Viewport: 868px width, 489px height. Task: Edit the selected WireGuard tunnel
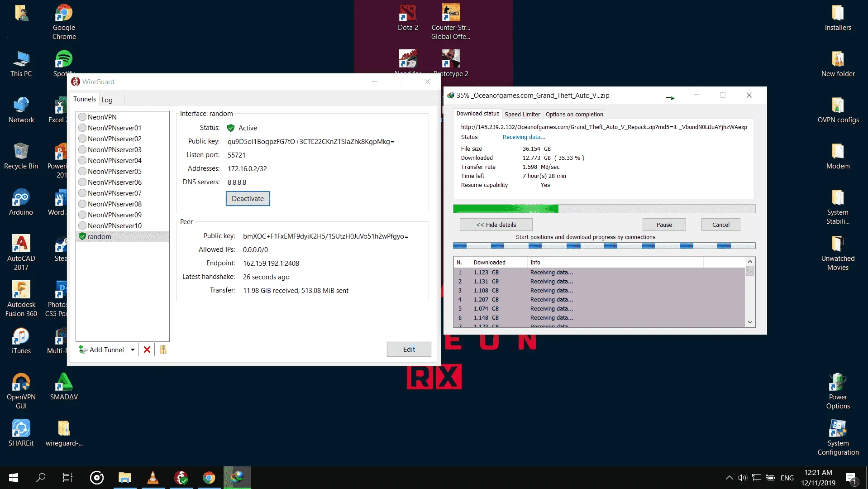409,349
